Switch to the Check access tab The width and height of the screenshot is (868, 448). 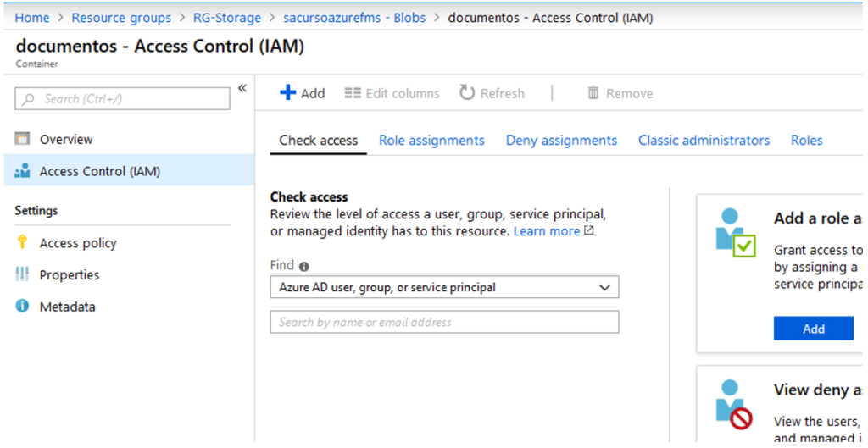[319, 141]
